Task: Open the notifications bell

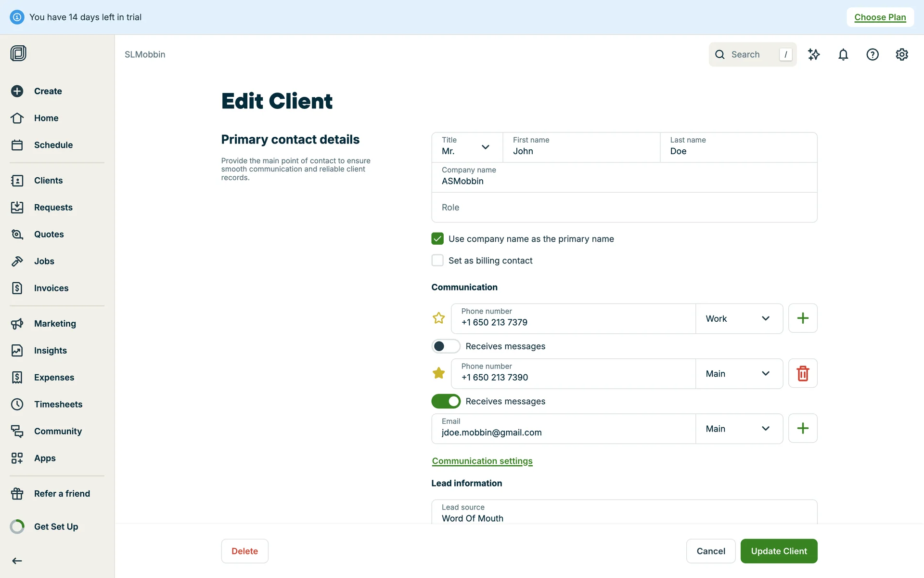Action: (843, 54)
